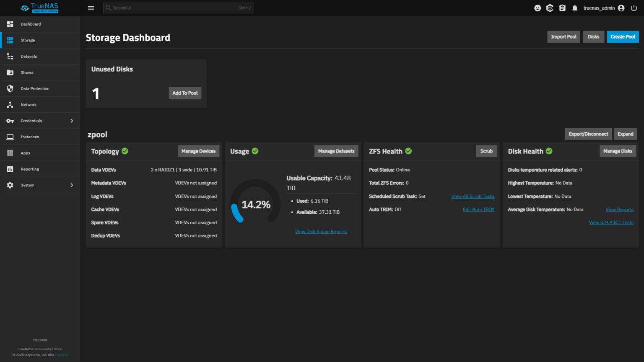Switch to the Dashboard section

pos(10,24)
